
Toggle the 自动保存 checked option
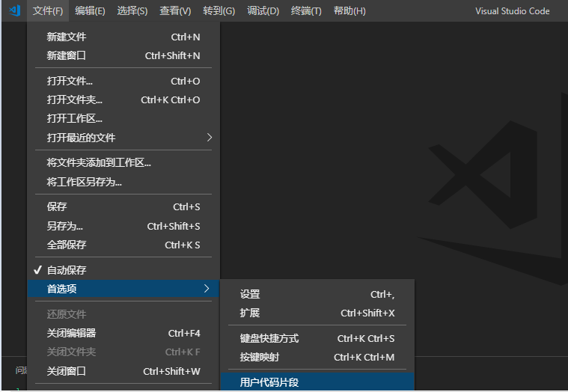point(123,270)
